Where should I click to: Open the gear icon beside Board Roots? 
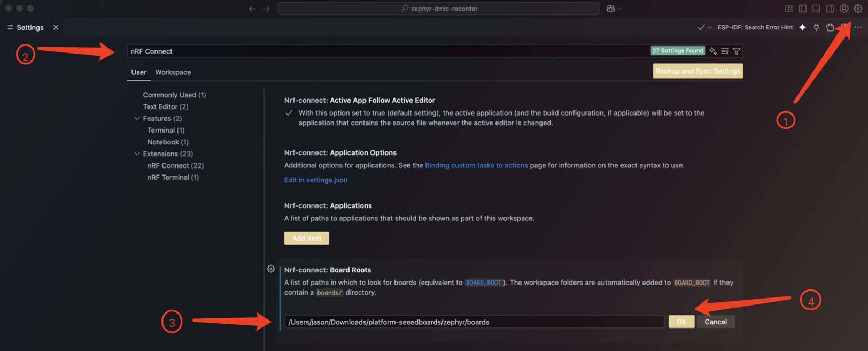271,269
